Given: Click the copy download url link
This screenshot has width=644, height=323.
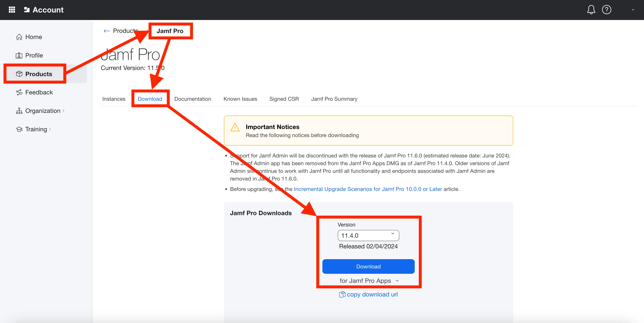Looking at the screenshot, I should pos(372,295).
